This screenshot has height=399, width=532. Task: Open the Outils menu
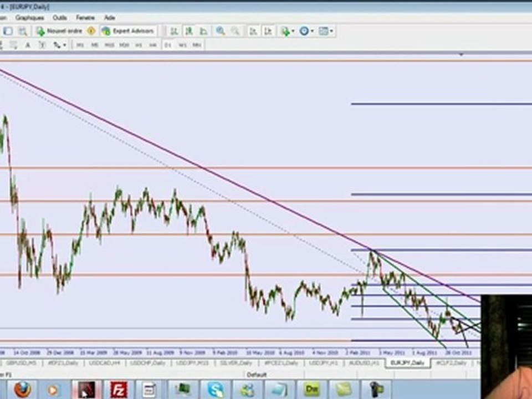click(60, 18)
